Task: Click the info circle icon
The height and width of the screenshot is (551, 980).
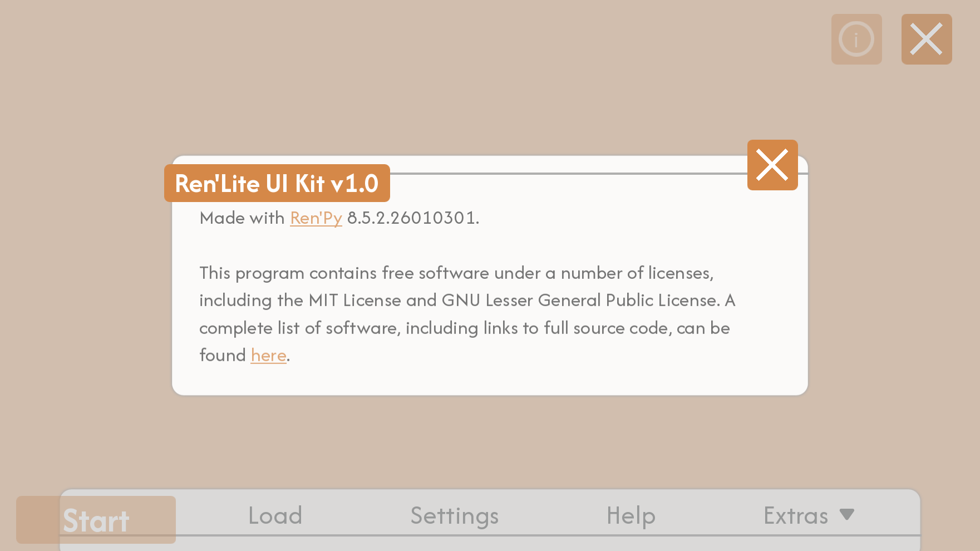Action: (x=856, y=39)
